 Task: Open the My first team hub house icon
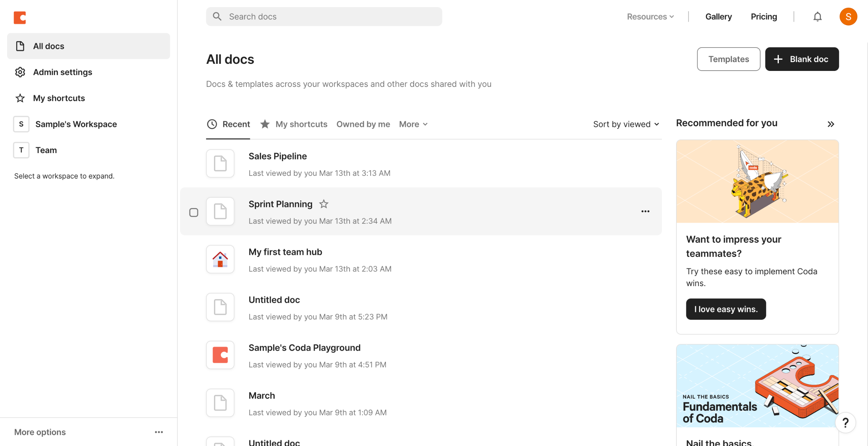[x=220, y=259]
